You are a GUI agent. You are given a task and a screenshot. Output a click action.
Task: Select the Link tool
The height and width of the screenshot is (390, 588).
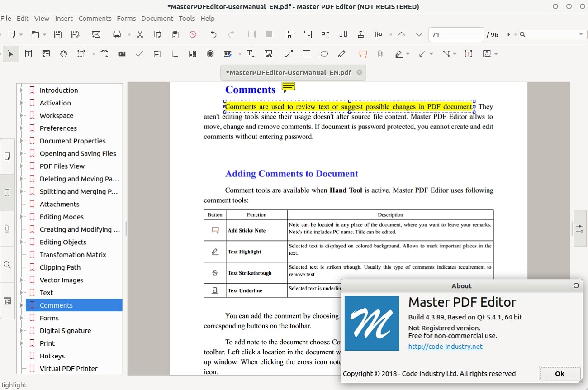coord(104,54)
